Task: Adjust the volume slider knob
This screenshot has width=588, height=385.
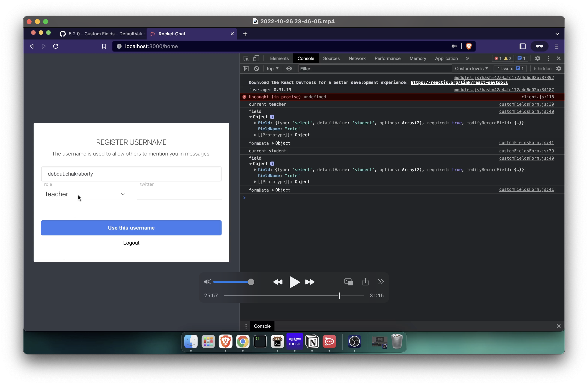Action: pos(251,282)
